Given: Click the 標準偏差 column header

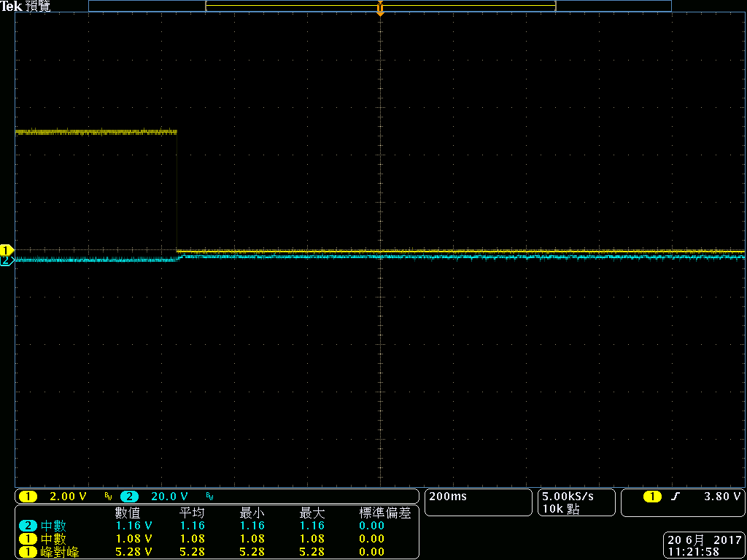Looking at the screenshot, I should point(385,513).
